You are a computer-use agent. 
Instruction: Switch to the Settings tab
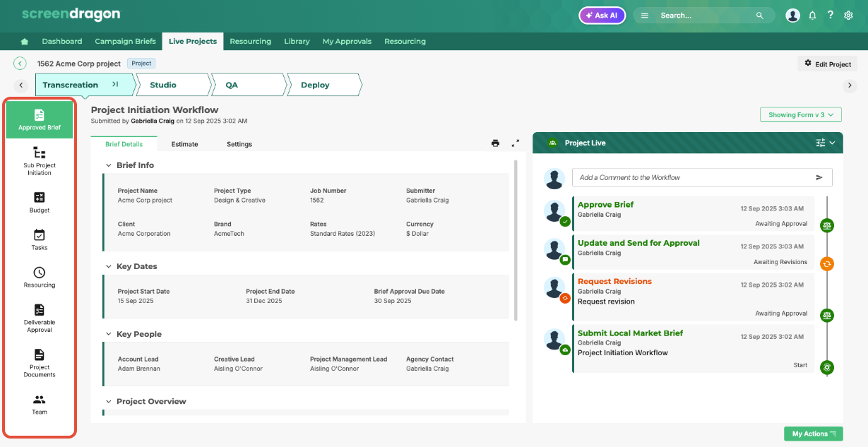(x=239, y=144)
